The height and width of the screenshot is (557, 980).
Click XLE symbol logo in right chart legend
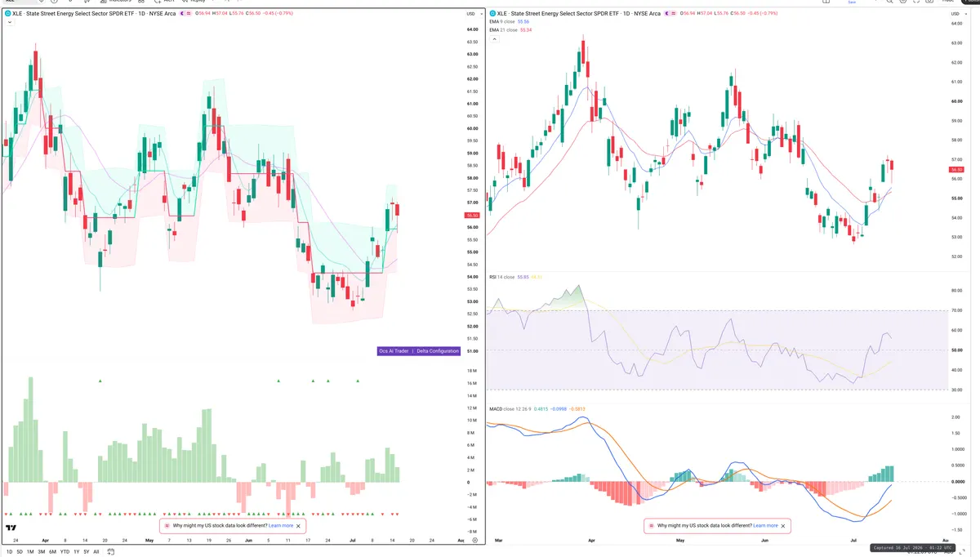pyautogui.click(x=492, y=14)
